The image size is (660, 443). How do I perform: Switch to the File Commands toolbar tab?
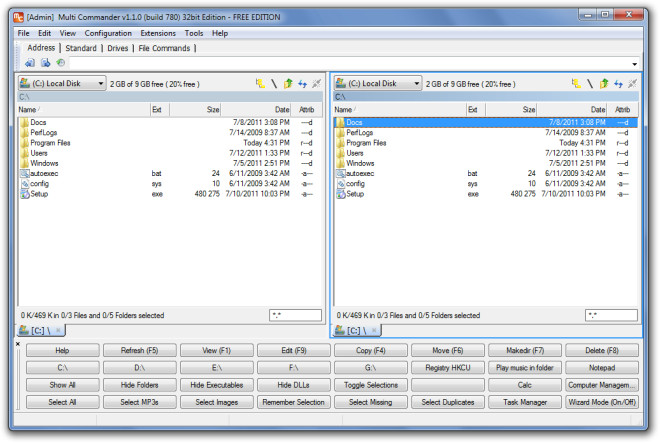[164, 48]
